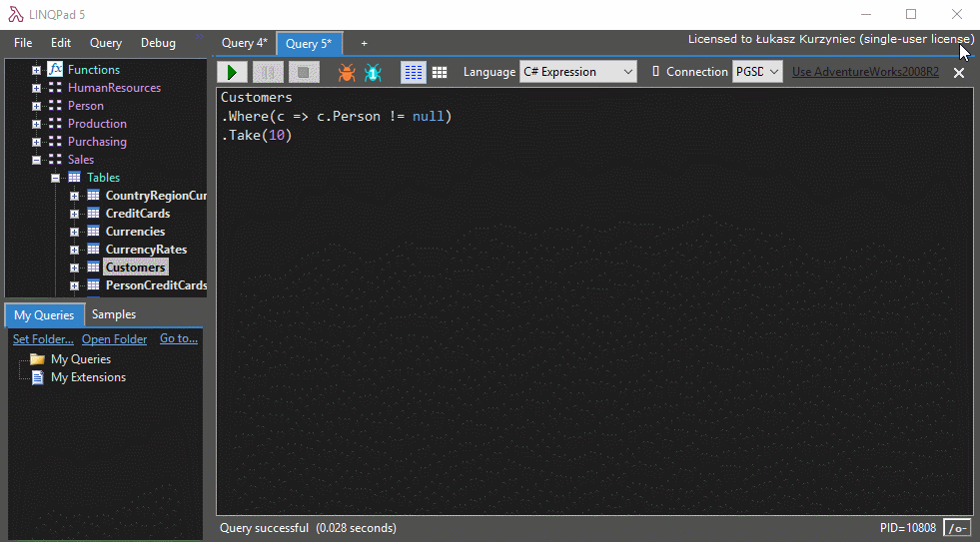
Task: Click the PID=10808 status text
Action: [907, 528]
